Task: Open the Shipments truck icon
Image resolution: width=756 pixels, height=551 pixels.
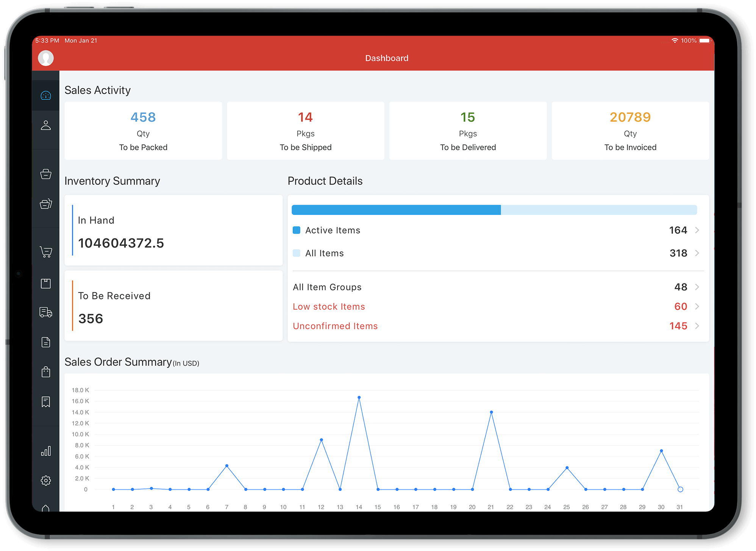Action: [45, 312]
